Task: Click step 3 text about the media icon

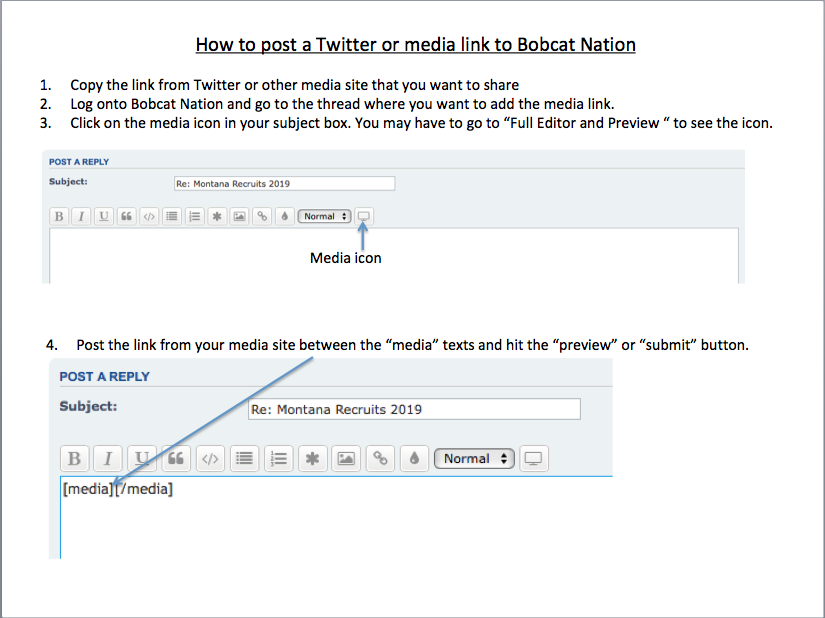Action: [x=421, y=123]
